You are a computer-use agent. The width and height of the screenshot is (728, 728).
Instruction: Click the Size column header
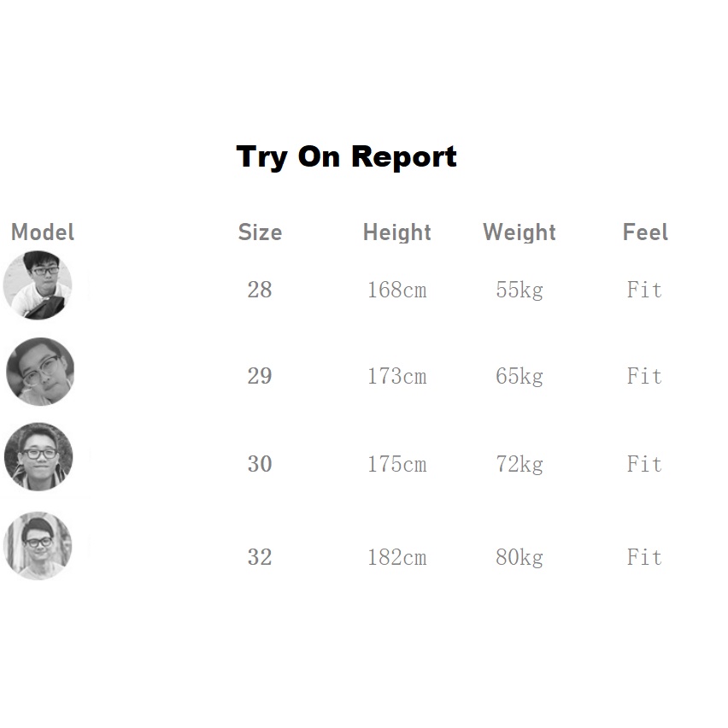[260, 232]
